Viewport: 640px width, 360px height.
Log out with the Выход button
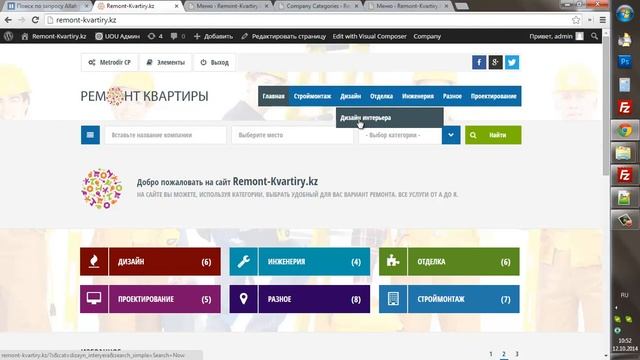(214, 62)
